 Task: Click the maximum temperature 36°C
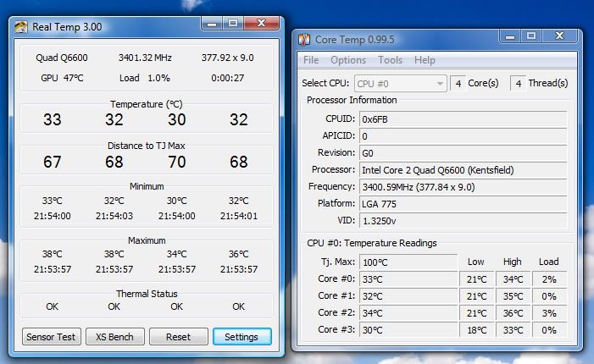239,254
